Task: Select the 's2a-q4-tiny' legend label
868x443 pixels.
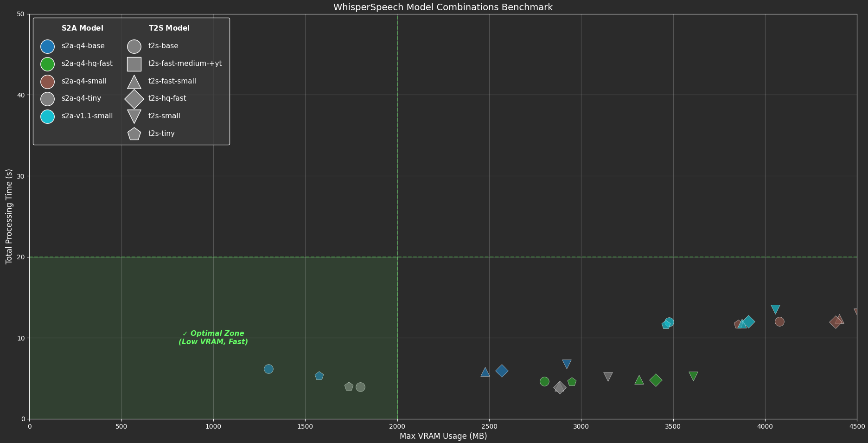Action: (81, 98)
